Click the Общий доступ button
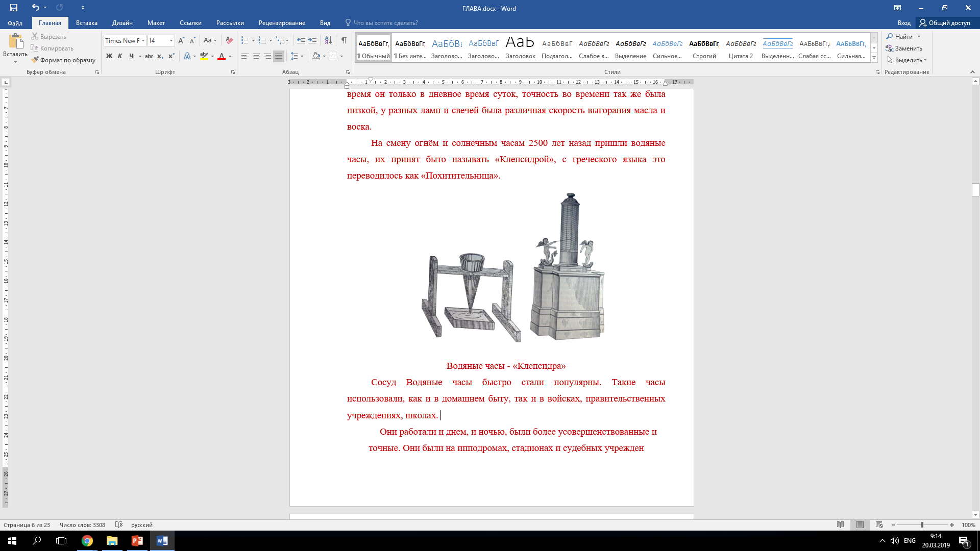The height and width of the screenshot is (551, 980). tap(945, 23)
